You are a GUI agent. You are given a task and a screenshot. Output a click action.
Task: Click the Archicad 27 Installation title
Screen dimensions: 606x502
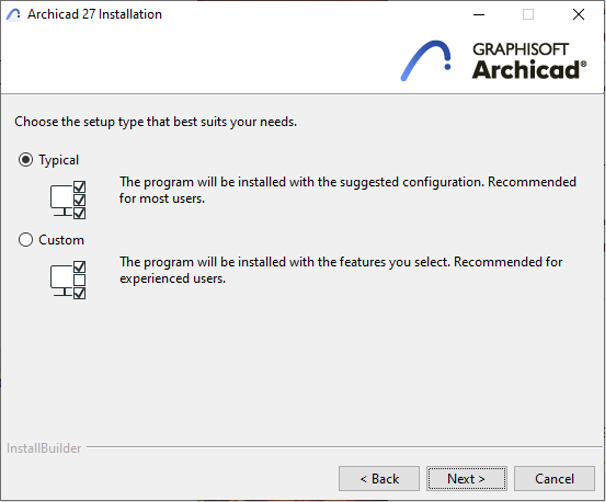(x=94, y=14)
